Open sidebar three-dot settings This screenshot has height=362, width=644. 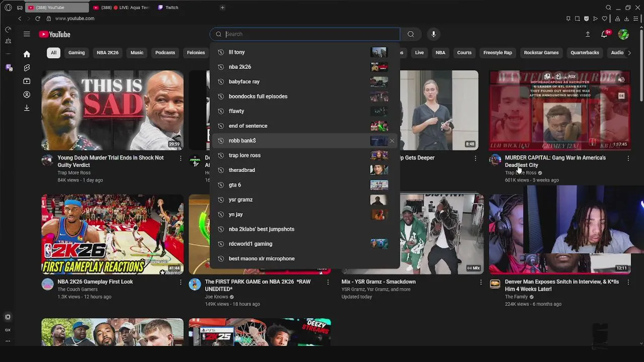pyautogui.click(x=8, y=341)
